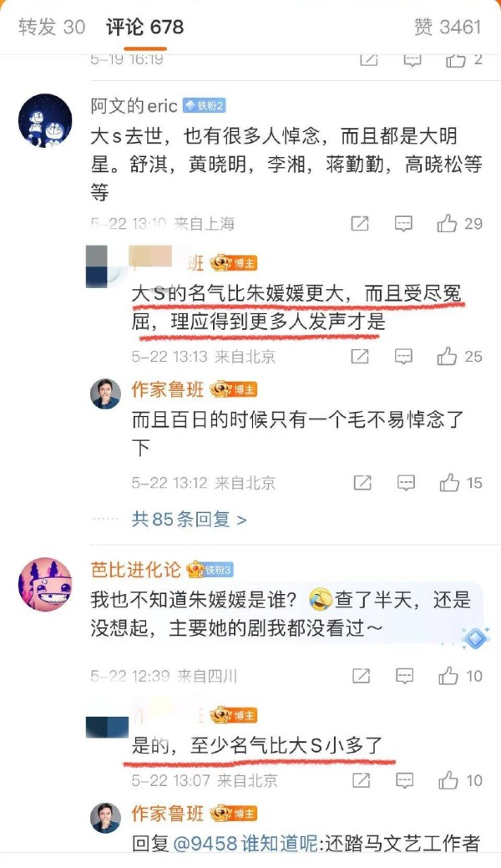Tap reply bubble on 阿文的eric's comment
The image size is (501, 868).
[x=403, y=224]
